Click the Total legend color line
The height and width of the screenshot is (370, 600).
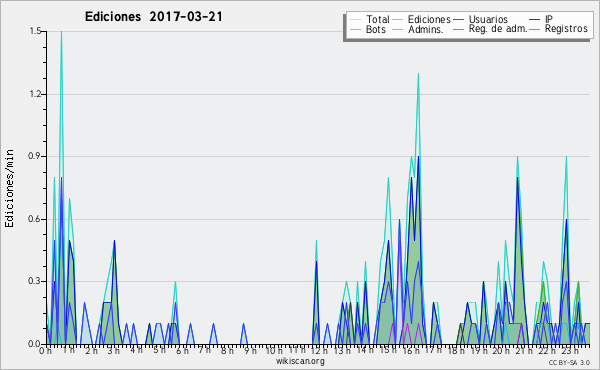(x=355, y=20)
